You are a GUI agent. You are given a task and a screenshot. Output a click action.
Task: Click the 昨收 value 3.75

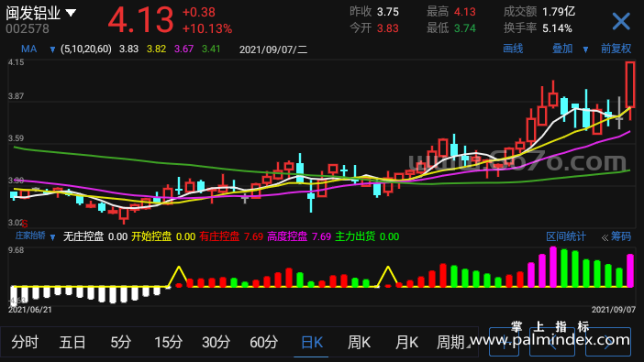click(x=388, y=12)
